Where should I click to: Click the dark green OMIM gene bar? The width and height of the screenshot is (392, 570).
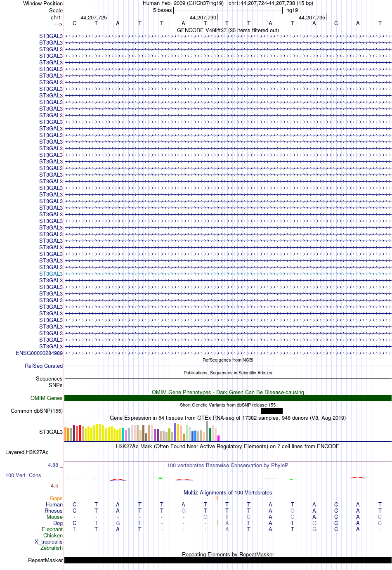point(228,398)
